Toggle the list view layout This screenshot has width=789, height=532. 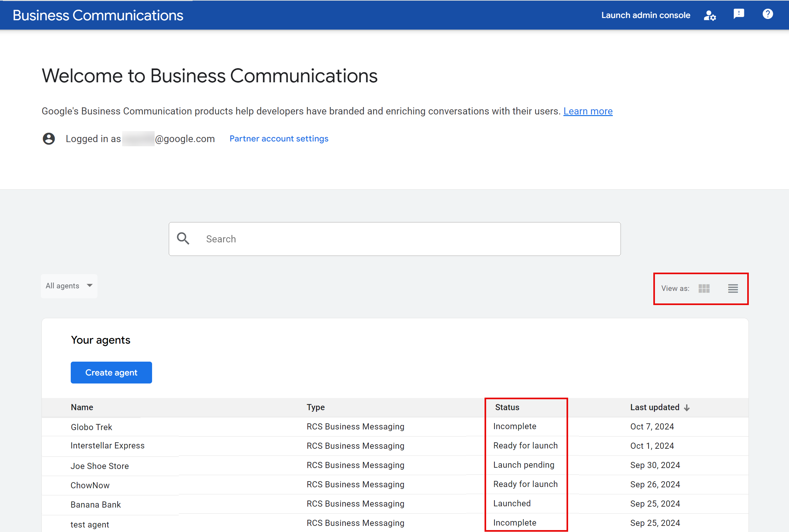coord(733,288)
